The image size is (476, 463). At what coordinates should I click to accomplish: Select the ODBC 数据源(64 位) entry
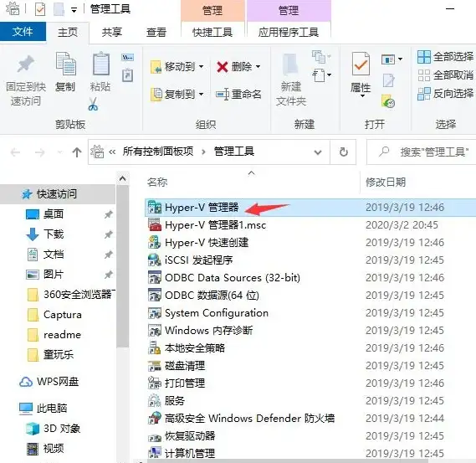tap(212, 296)
